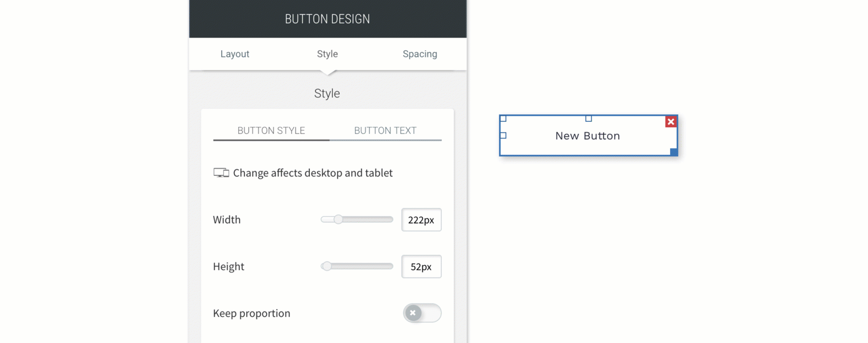Click the top-center handle of New Button
868x343 pixels.
tap(588, 119)
